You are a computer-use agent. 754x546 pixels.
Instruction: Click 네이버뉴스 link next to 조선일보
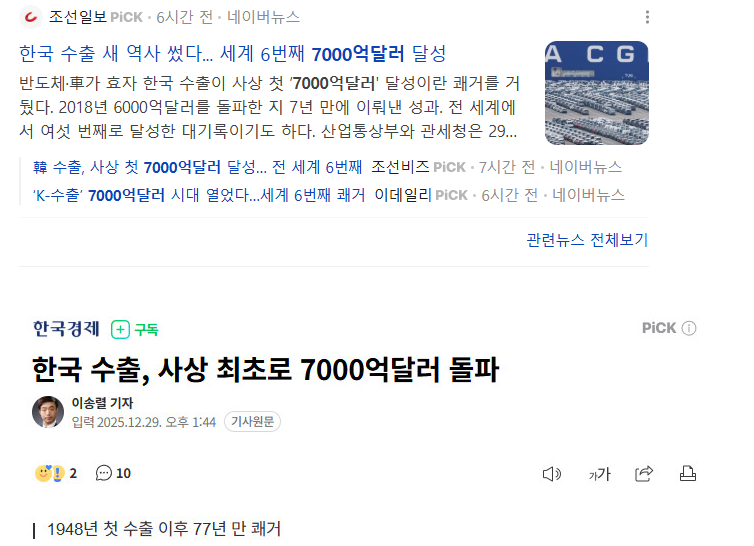pos(264,17)
